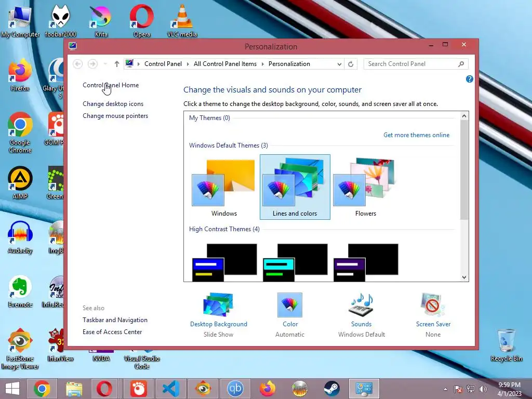Expand the chevron after All Control Panel Items
This screenshot has width=532, height=399.
pos(262,64)
